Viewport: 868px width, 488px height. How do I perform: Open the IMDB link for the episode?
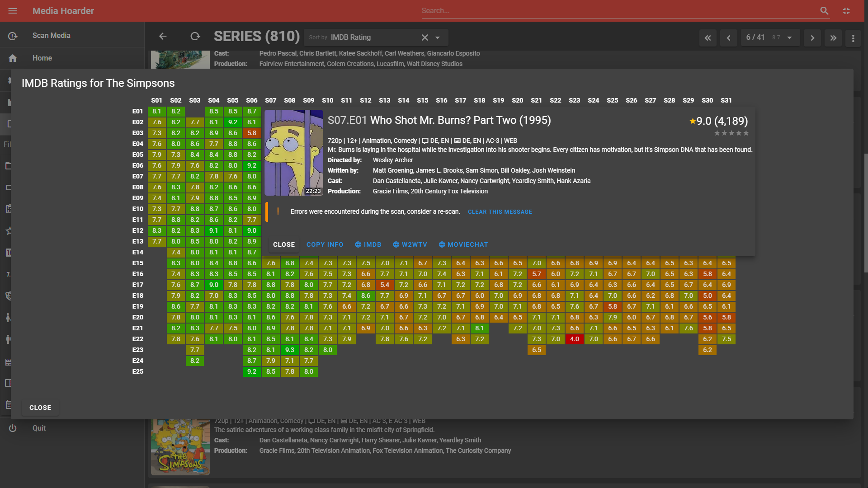[368, 244]
